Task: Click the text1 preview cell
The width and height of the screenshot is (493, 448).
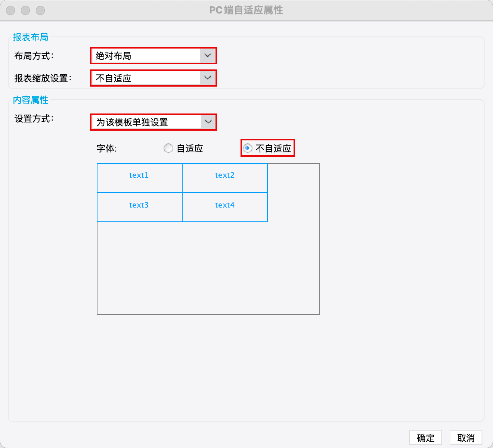Action: pos(139,178)
